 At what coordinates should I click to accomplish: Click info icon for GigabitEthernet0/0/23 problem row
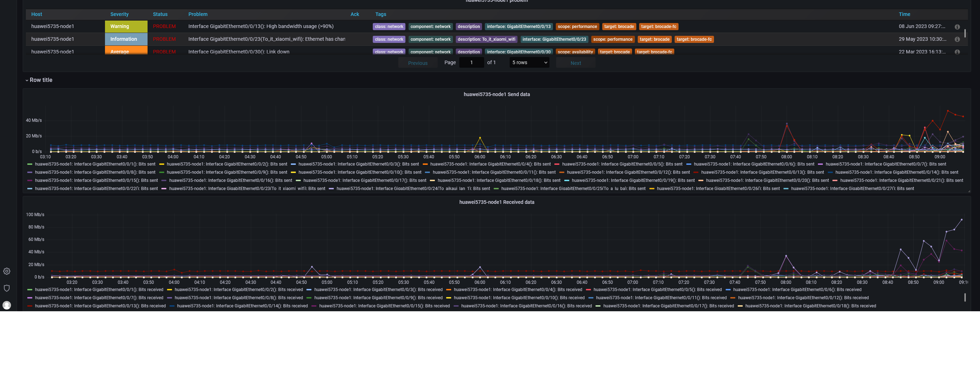(x=957, y=39)
